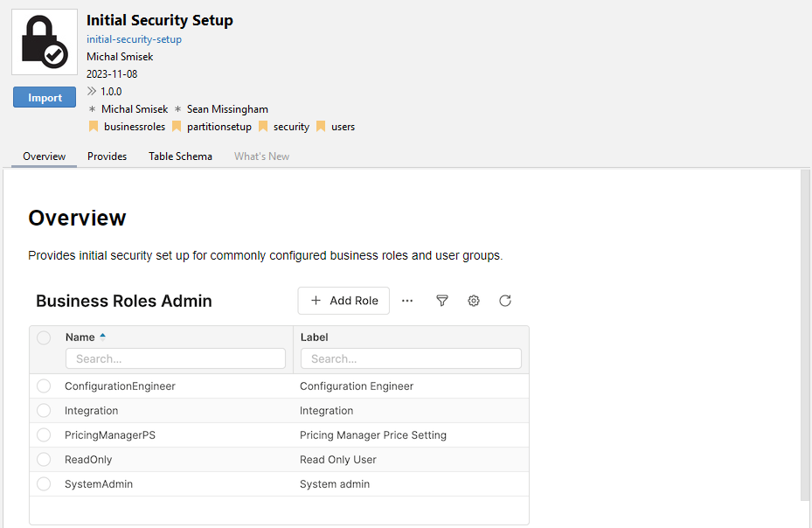Click the vertical scrollbar on the right

pos(805,332)
